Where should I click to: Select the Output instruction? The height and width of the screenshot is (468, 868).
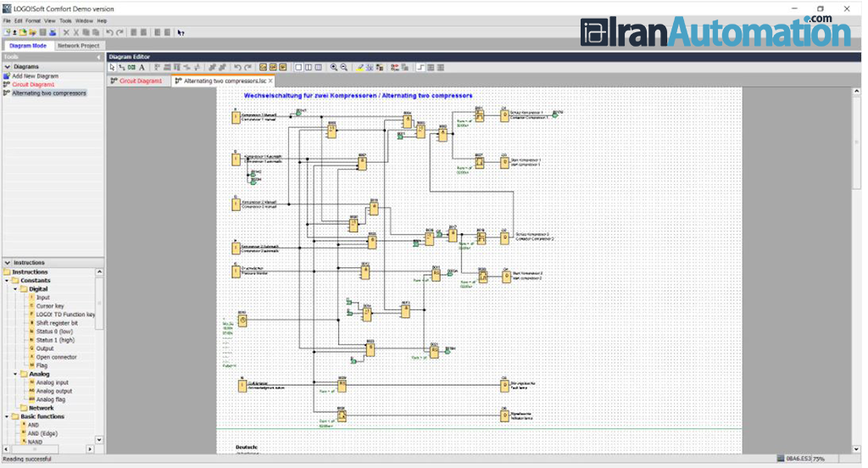[45, 349]
